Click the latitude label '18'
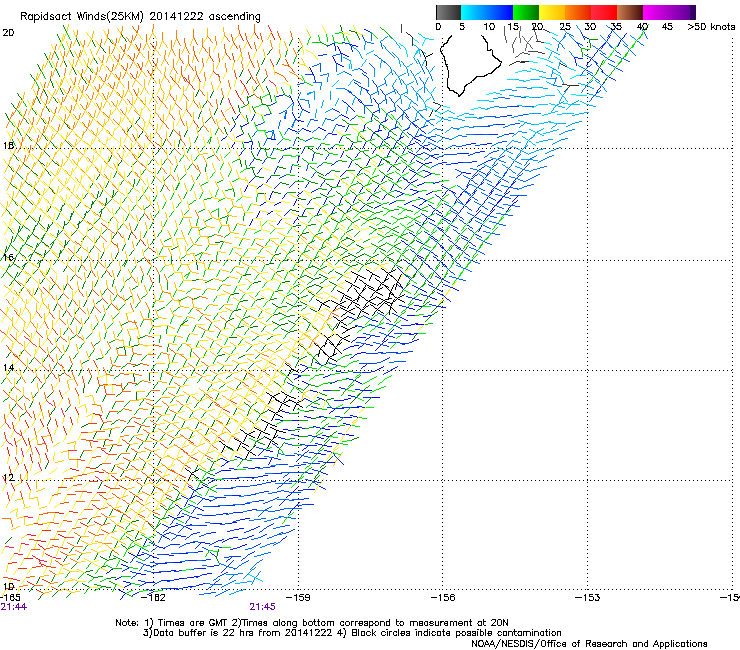The height and width of the screenshot is (650, 740). (8, 145)
